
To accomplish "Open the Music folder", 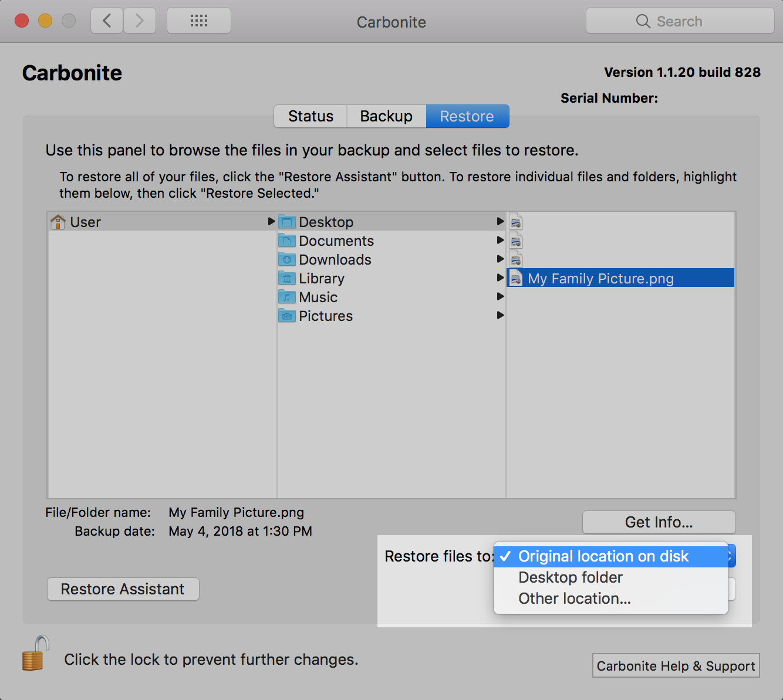I will [x=318, y=297].
